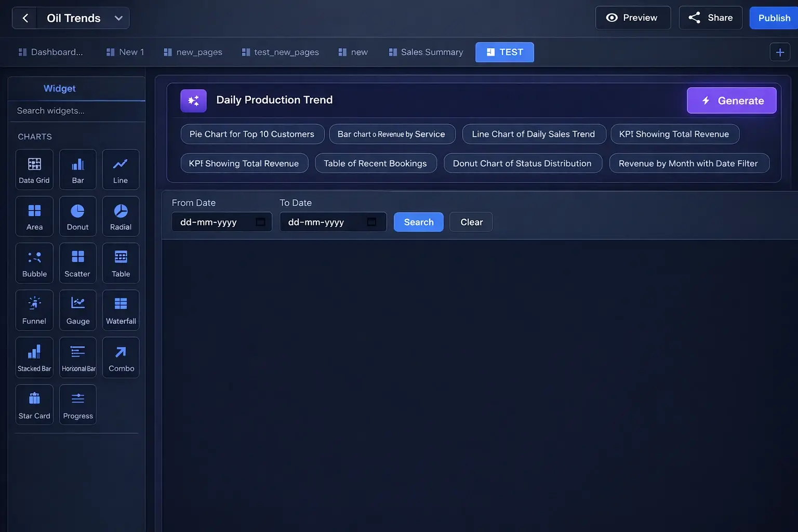Choose the Funnel chart widget
The height and width of the screenshot is (532, 798).
click(x=34, y=310)
